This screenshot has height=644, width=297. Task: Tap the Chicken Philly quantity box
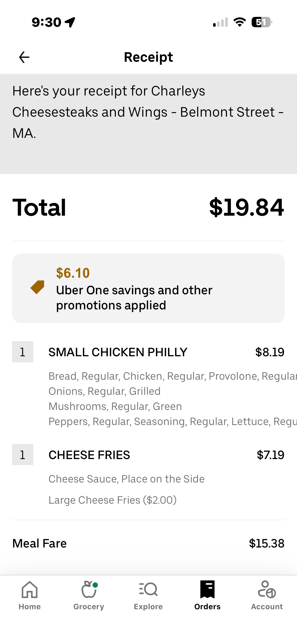click(23, 352)
